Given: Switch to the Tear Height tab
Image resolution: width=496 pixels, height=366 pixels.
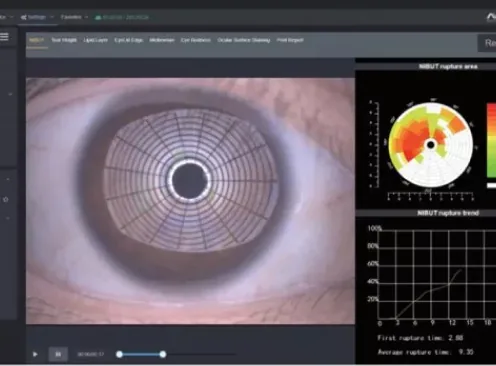Looking at the screenshot, I should click(x=64, y=40).
